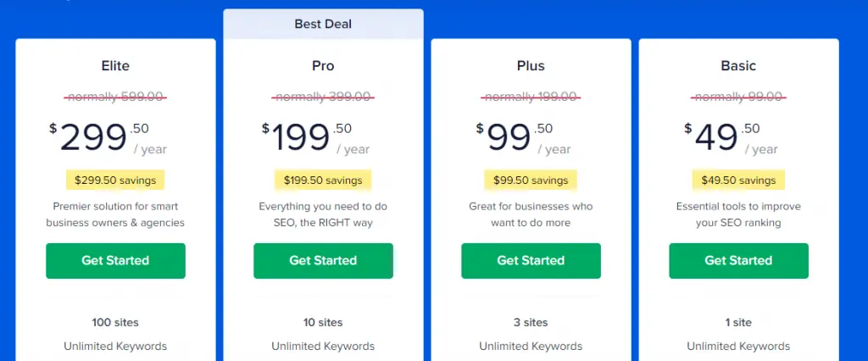Screen dimensions: 868x361
Task: Select the Basic plan heading
Action: [x=738, y=66]
